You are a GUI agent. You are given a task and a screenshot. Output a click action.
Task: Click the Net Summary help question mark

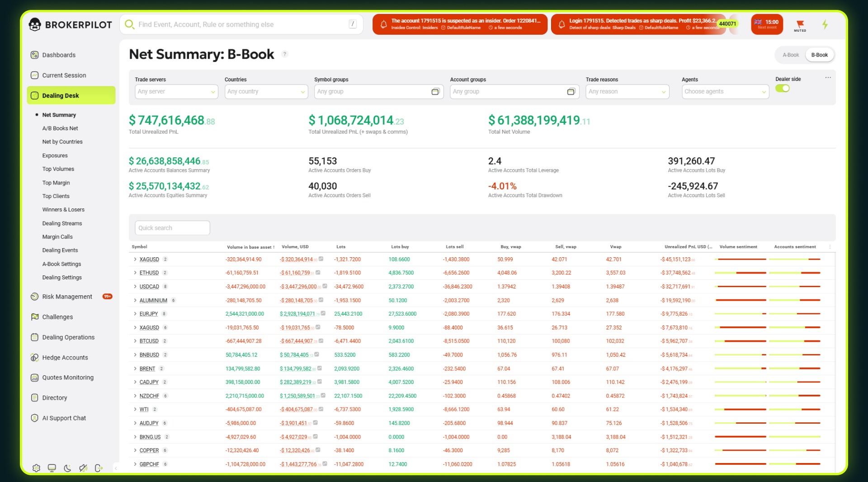click(x=285, y=54)
